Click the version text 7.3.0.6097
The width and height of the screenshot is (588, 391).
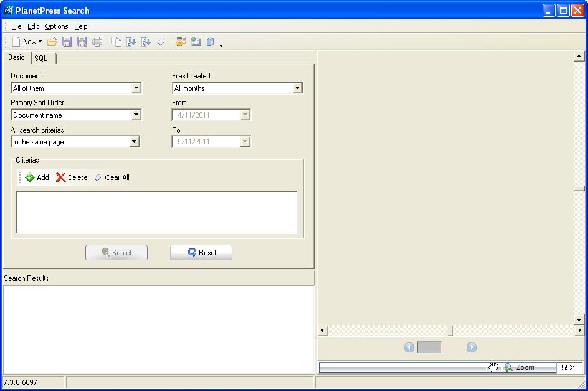point(21,382)
